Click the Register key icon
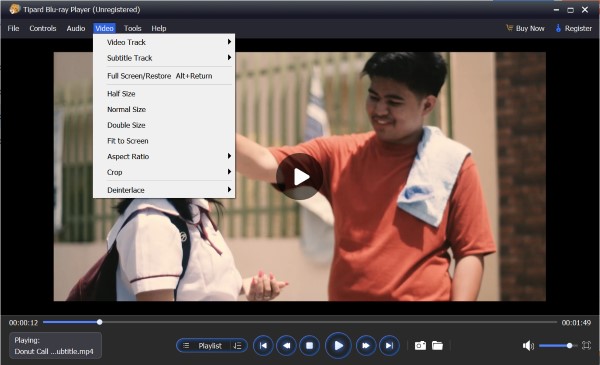This screenshot has width=600, height=365. click(558, 28)
